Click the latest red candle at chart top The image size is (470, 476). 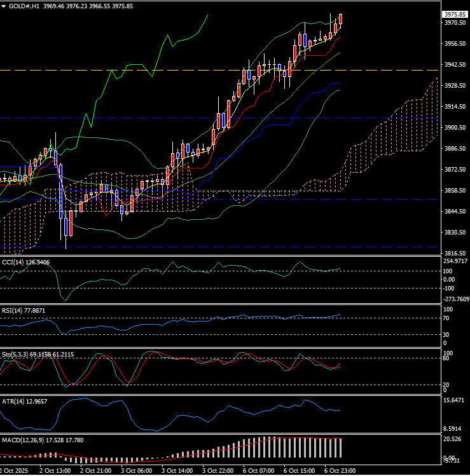point(341,20)
